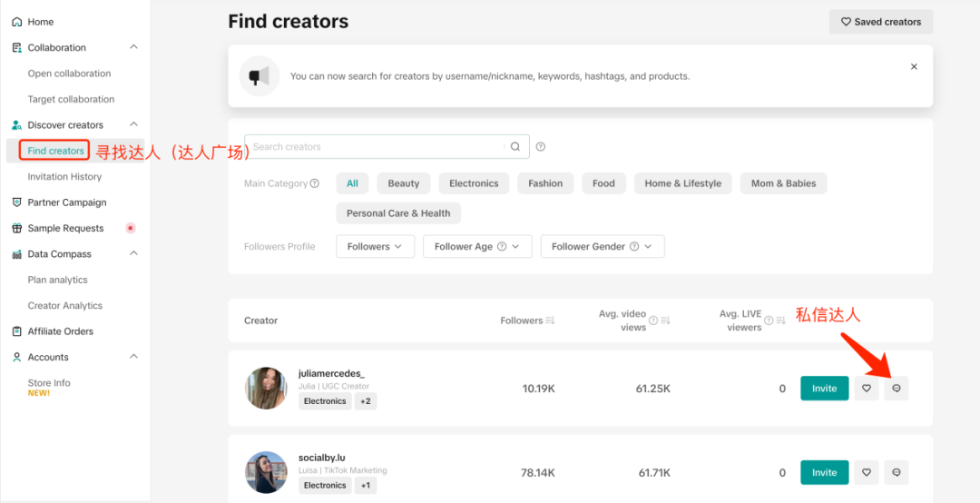This screenshot has height=503, width=980.
Task: Open the Followers dropdown
Action: [375, 246]
